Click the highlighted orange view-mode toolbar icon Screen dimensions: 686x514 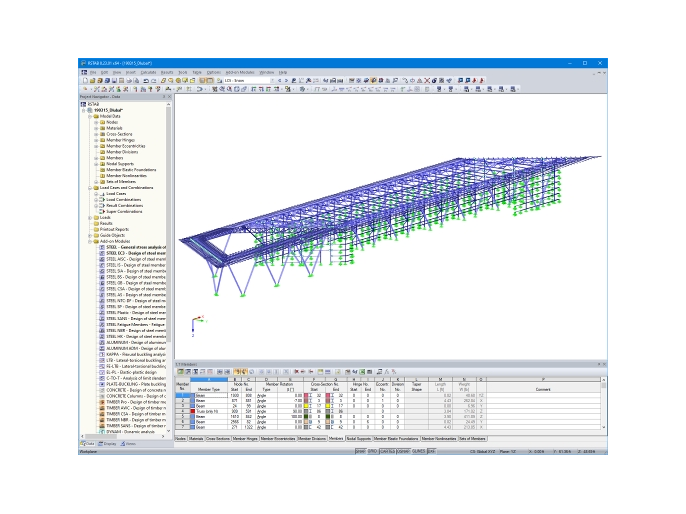(374, 80)
